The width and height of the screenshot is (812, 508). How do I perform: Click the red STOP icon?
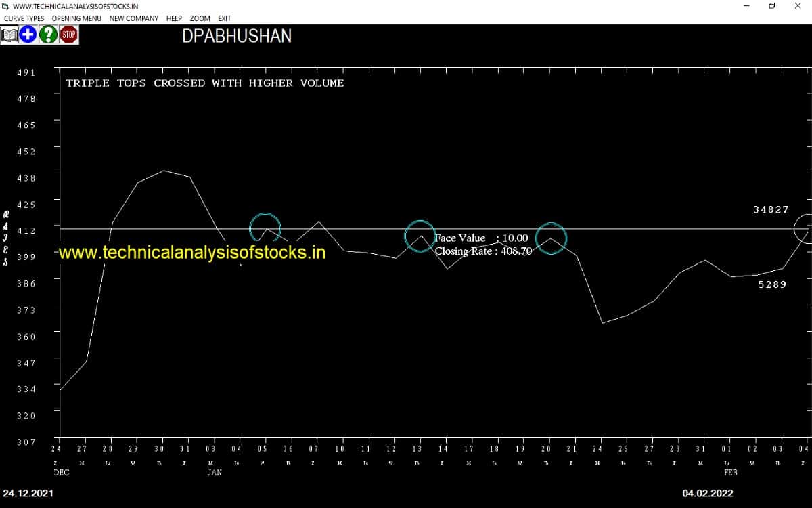tap(68, 34)
